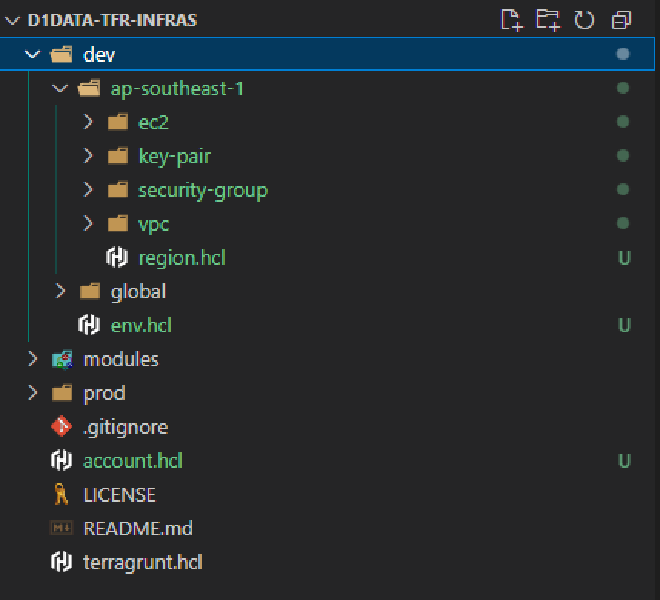Collapse the dev folder chevron
Image resolution: width=660 pixels, height=600 pixels.
pos(32,54)
